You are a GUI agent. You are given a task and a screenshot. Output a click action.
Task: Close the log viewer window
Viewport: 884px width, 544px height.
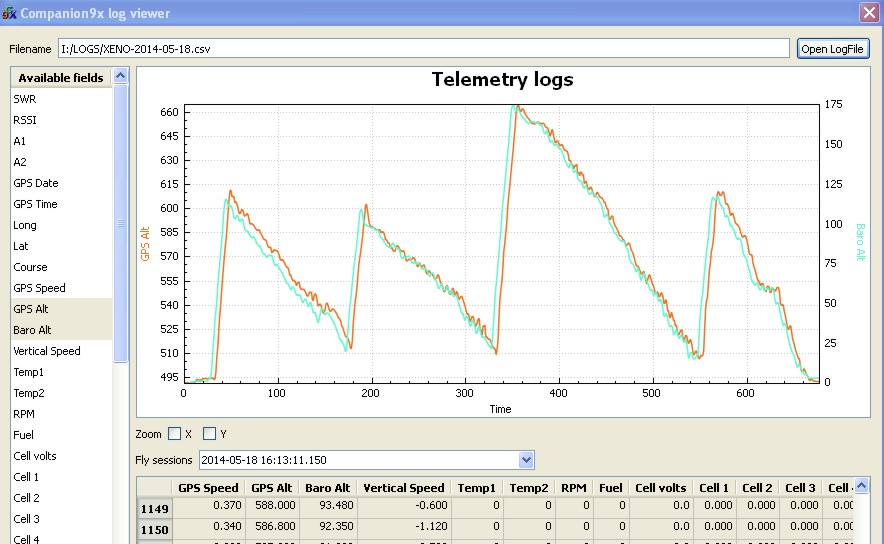coord(869,13)
